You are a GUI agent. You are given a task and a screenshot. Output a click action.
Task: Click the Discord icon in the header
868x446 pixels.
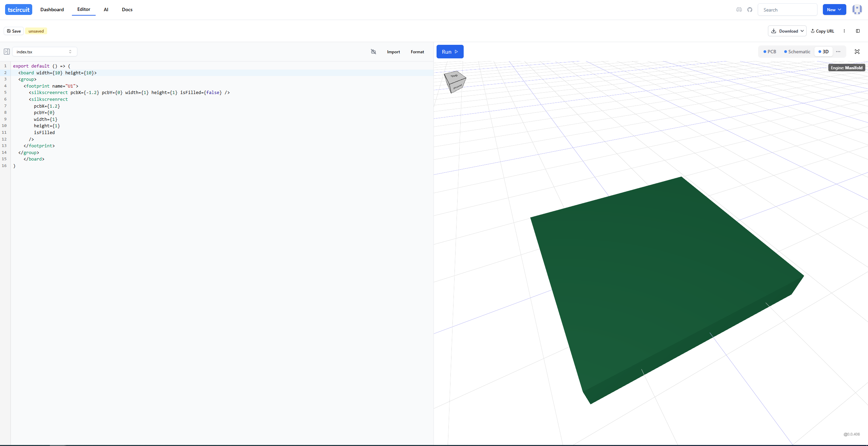[x=739, y=10]
